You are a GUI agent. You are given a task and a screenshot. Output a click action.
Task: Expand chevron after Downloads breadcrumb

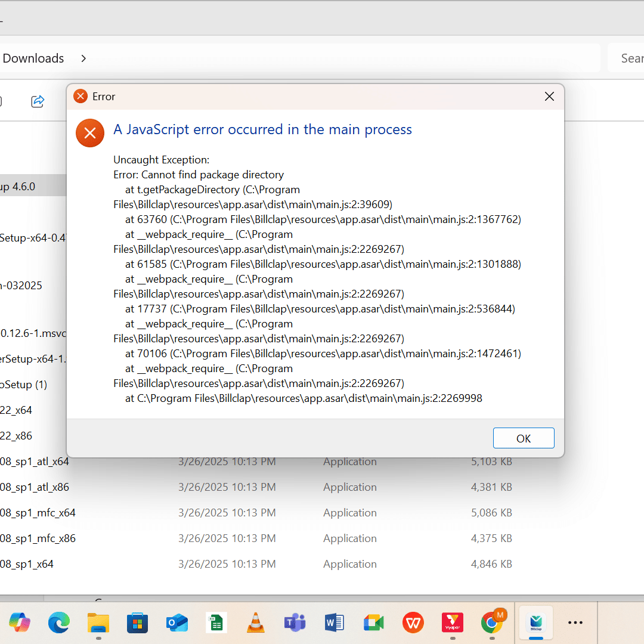pyautogui.click(x=83, y=58)
